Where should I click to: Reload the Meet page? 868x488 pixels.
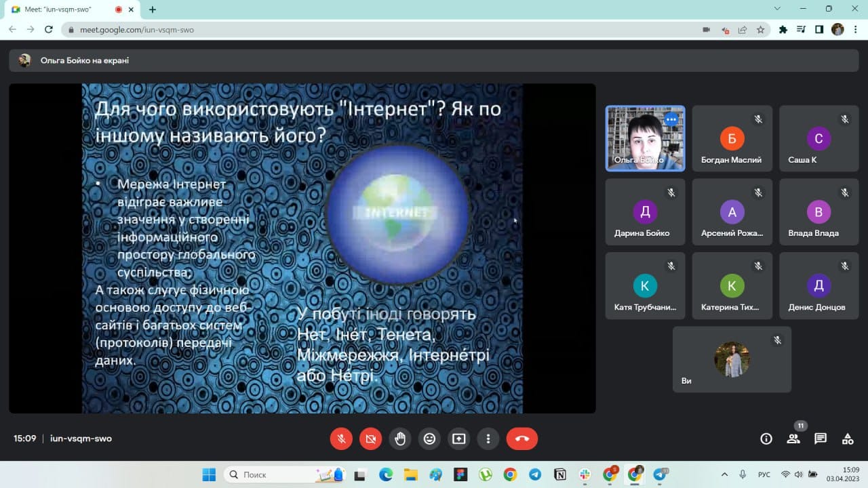(x=48, y=29)
